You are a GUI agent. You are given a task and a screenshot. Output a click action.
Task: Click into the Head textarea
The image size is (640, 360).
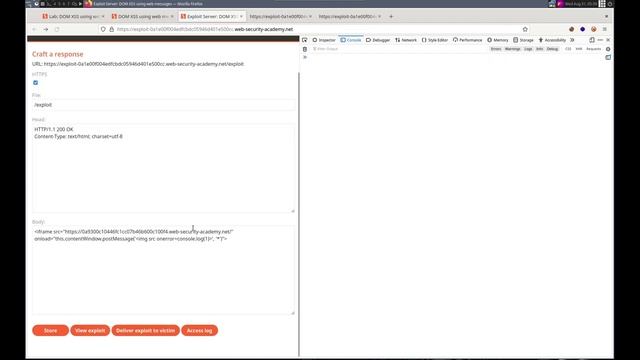click(x=163, y=168)
